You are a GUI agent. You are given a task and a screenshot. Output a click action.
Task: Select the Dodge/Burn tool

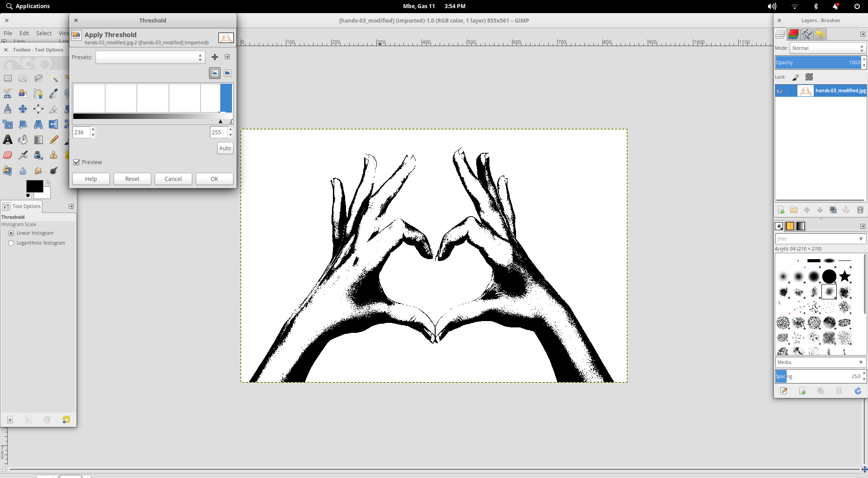click(54, 170)
